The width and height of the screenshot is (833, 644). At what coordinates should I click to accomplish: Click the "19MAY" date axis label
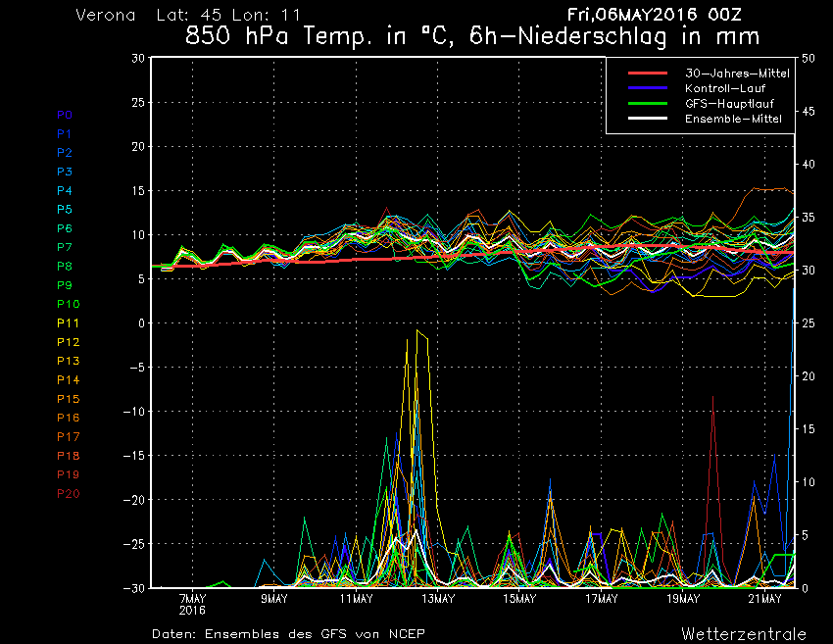point(683,599)
